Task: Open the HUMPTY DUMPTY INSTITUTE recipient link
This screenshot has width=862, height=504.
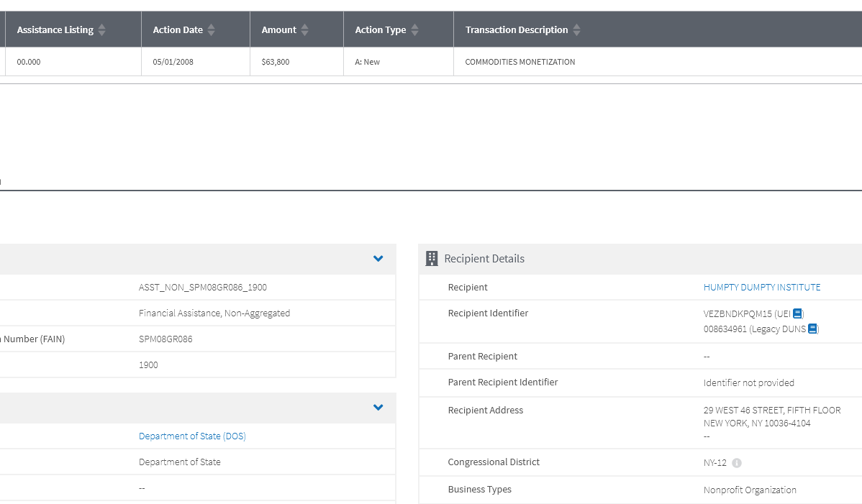Action: point(762,287)
